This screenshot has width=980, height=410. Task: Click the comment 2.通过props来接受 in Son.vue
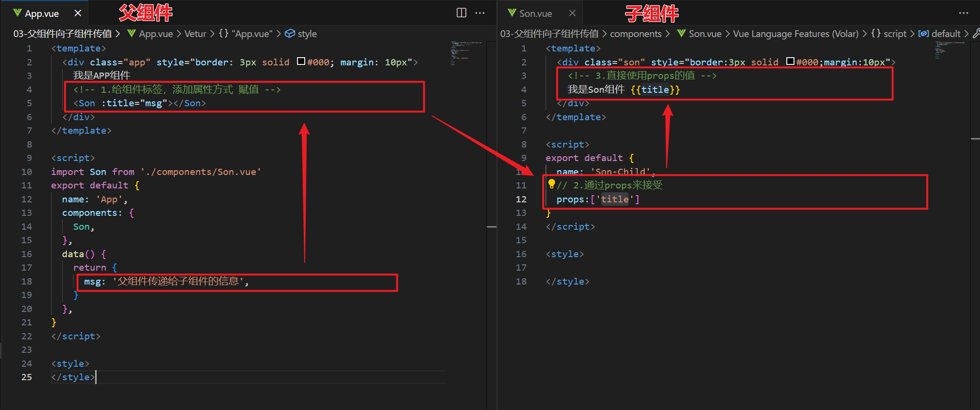[609, 185]
